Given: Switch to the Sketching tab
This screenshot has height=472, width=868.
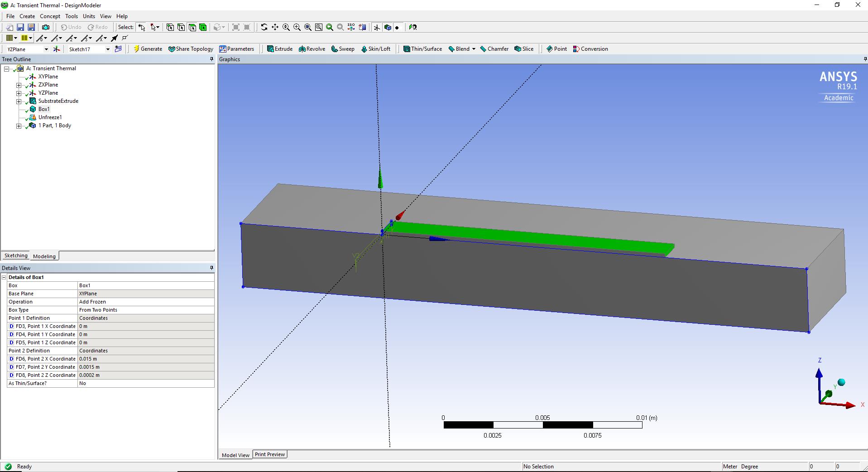Looking at the screenshot, I should point(16,256).
